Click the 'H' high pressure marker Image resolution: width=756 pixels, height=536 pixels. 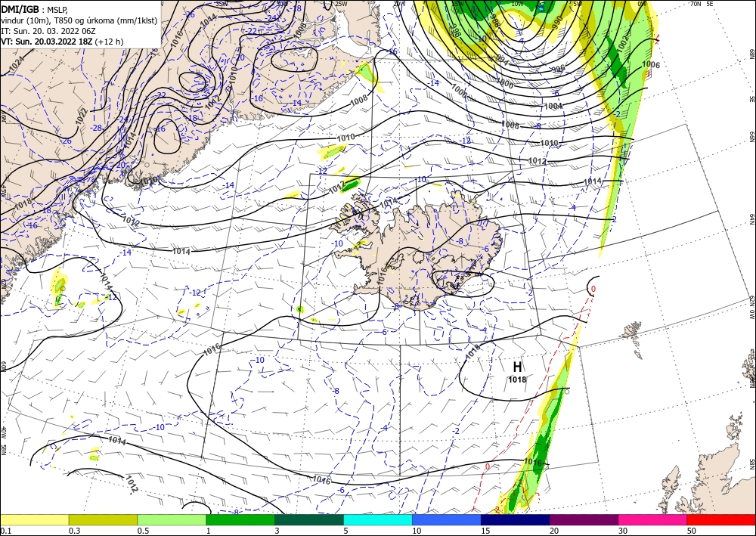pos(517,367)
